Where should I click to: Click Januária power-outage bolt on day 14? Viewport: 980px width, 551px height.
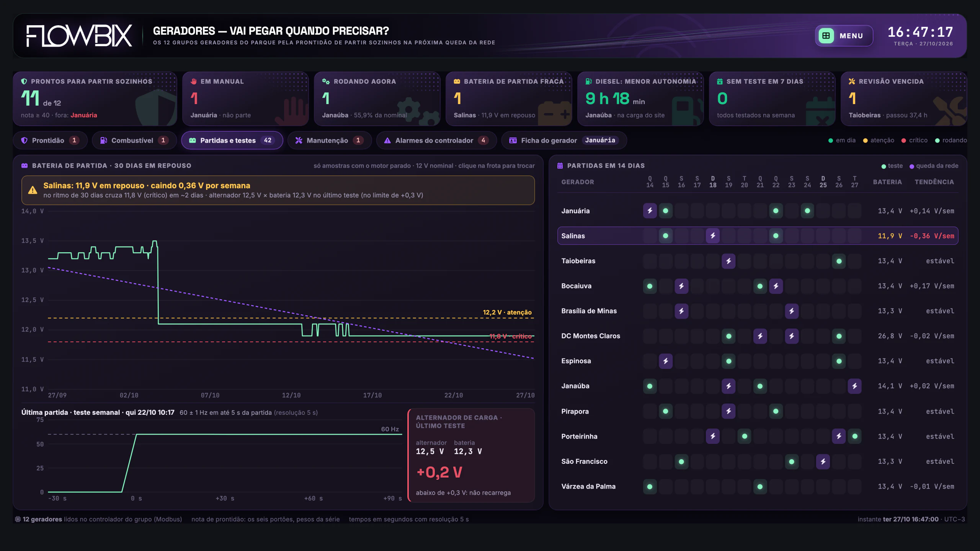pos(650,211)
